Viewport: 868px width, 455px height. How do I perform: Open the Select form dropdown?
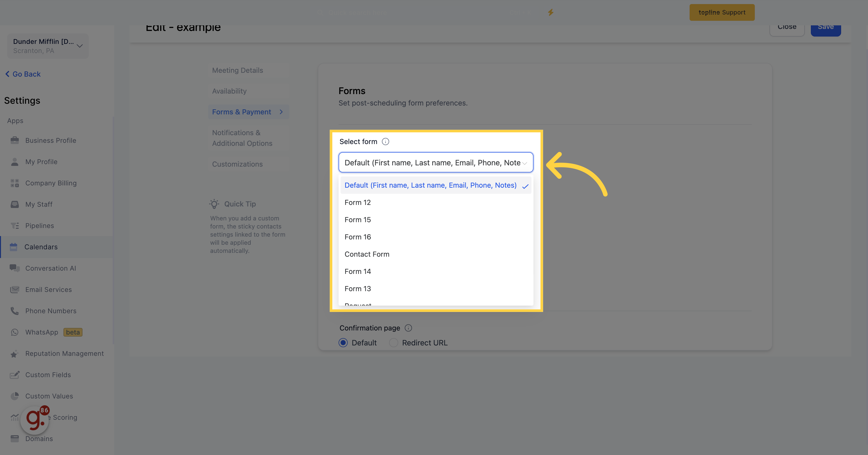tap(436, 163)
